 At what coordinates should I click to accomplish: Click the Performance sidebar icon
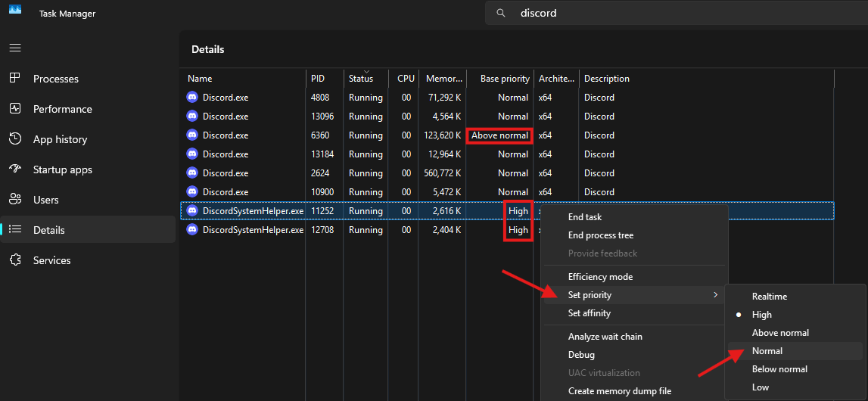[x=15, y=108]
